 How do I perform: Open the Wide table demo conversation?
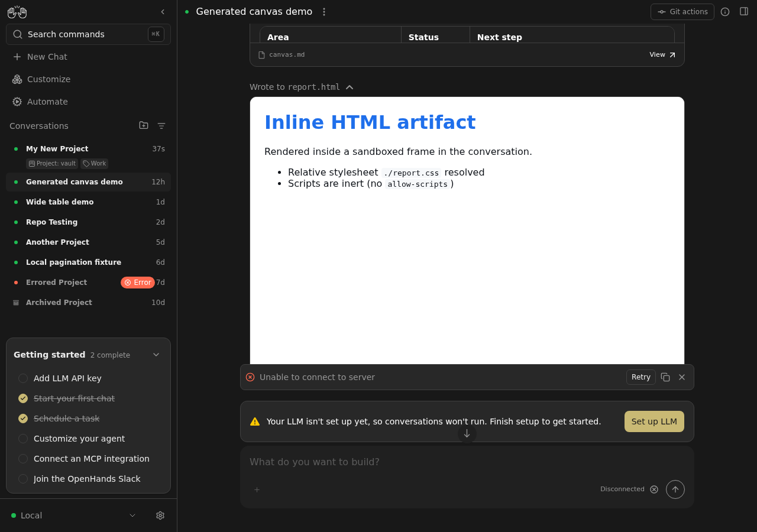pyautogui.click(x=88, y=202)
